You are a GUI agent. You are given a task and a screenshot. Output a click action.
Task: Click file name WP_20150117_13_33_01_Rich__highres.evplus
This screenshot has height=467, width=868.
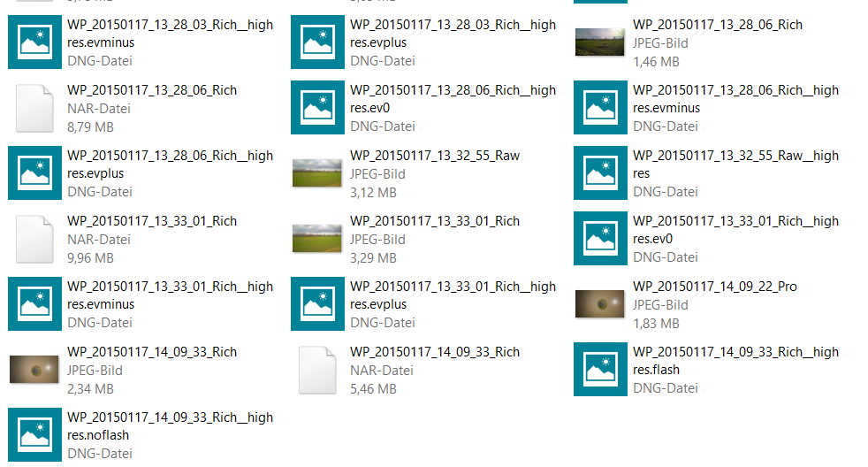point(453,295)
